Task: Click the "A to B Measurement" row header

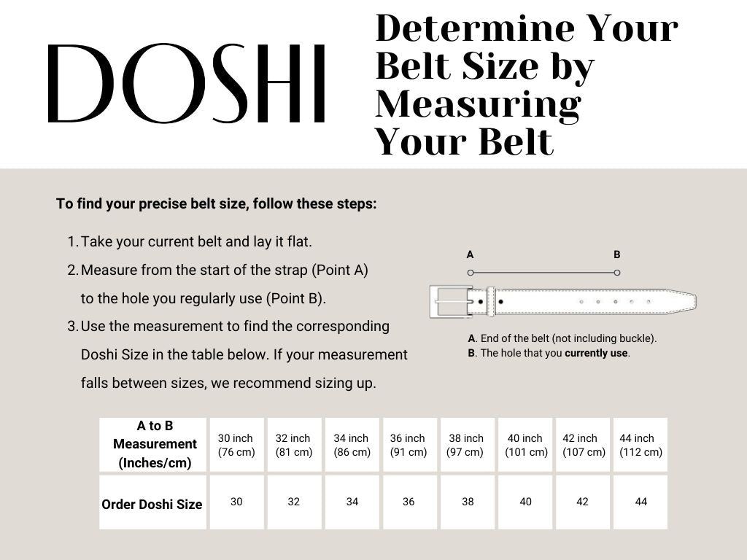Action: pos(155,444)
